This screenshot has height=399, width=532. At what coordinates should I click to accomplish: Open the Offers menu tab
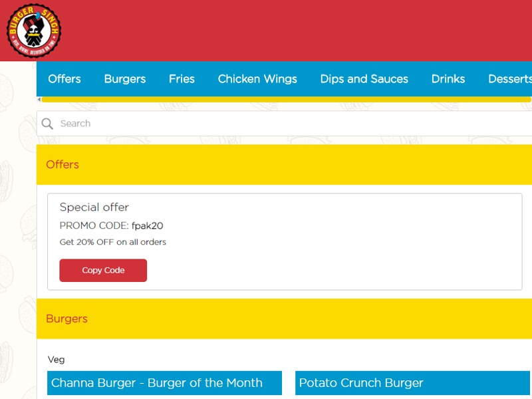pyautogui.click(x=65, y=79)
